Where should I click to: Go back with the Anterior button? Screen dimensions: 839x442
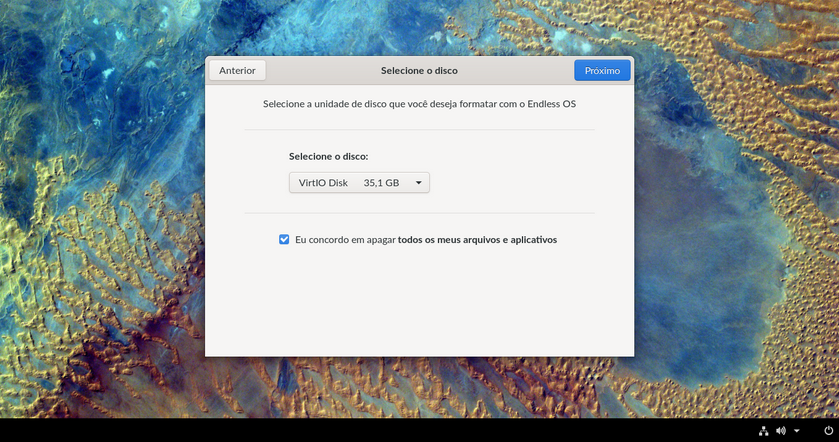(x=237, y=71)
